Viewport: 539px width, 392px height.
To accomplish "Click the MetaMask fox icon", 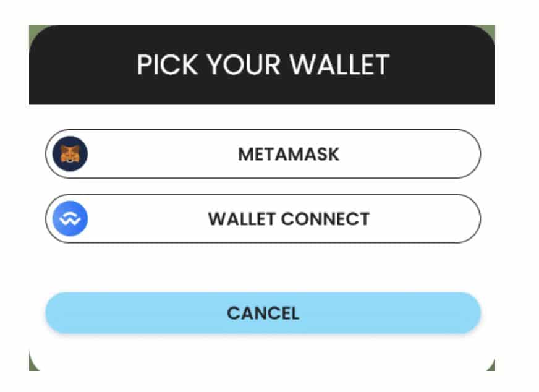I will (70, 154).
